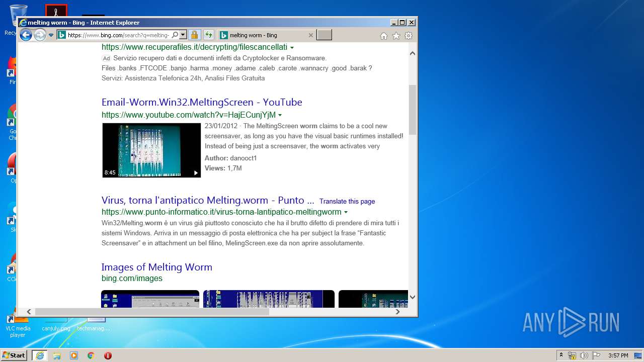Click the 'Author: danooct1' text
The image size is (644, 362).
click(x=230, y=158)
